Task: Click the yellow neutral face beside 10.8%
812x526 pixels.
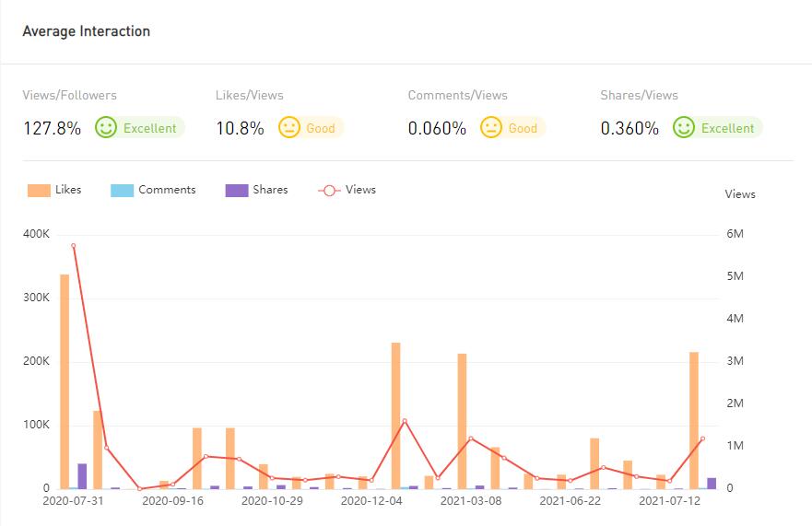Action: (x=289, y=128)
